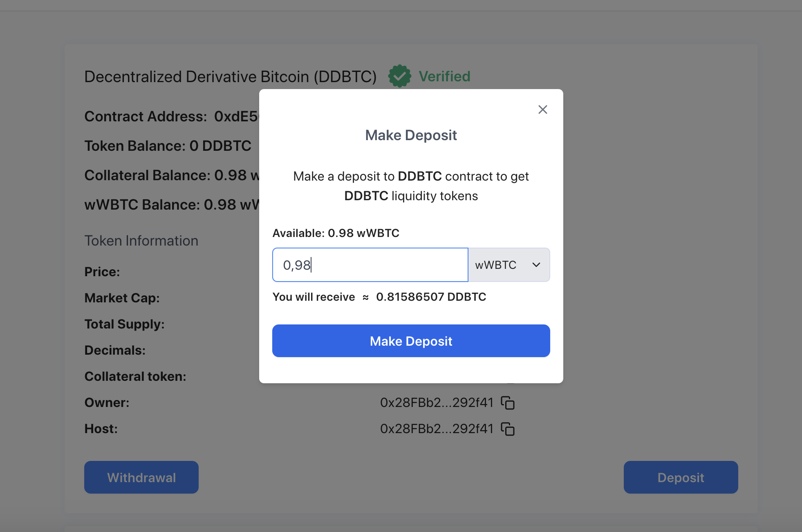The height and width of the screenshot is (532, 802).
Task: Select the Host address 0x28FBb2...292f41
Action: 437,429
